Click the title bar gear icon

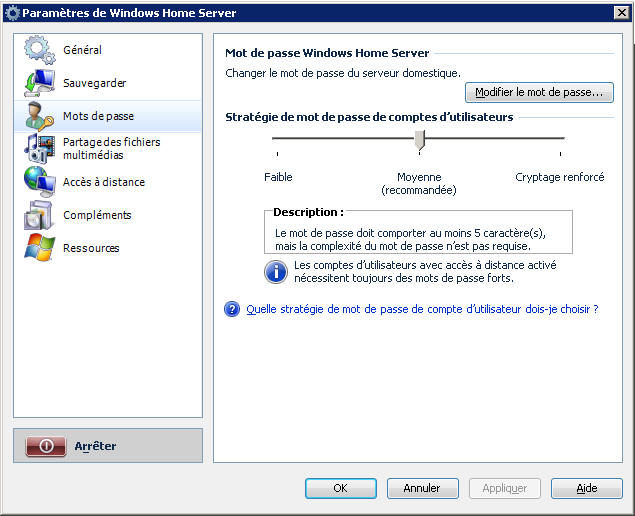point(12,13)
